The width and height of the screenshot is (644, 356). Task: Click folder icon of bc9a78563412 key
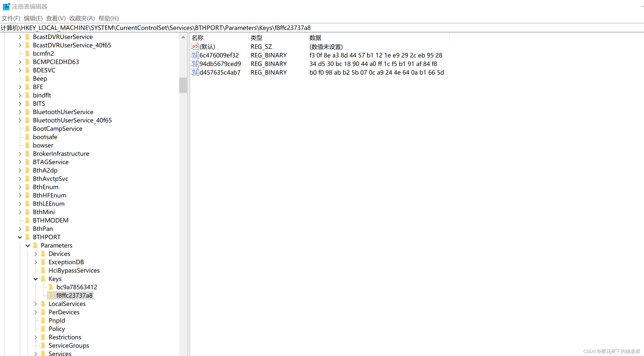51,287
